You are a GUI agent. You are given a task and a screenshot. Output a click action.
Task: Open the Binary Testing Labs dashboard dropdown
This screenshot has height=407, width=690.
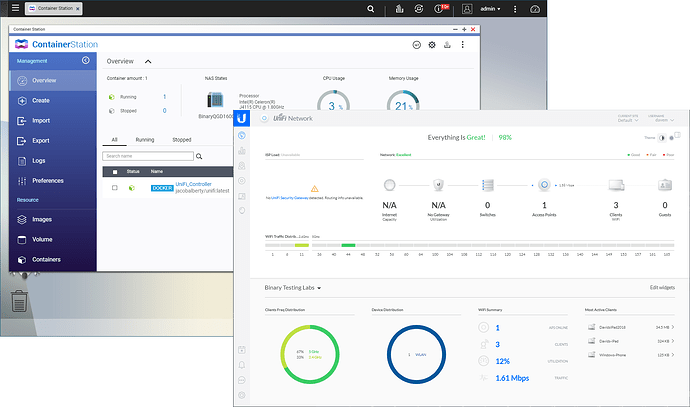coord(293,288)
